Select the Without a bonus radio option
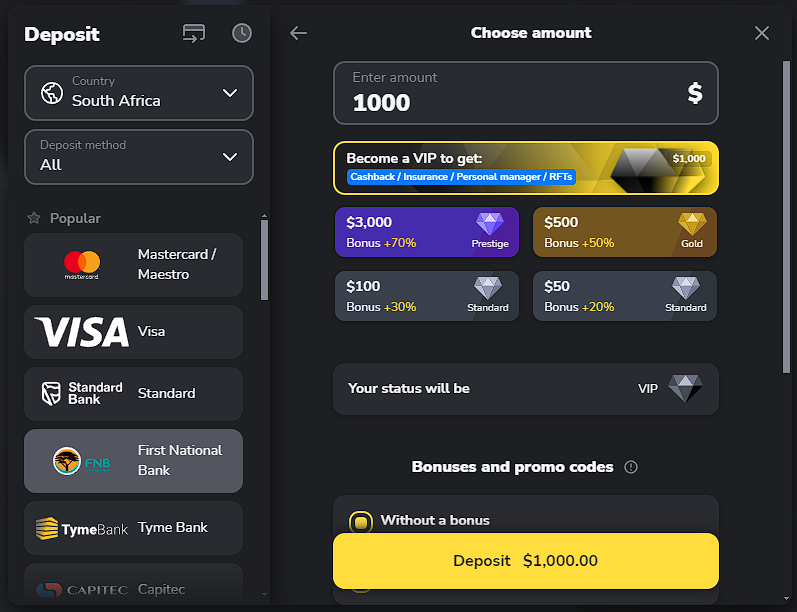This screenshot has height=612, width=797. click(x=360, y=522)
